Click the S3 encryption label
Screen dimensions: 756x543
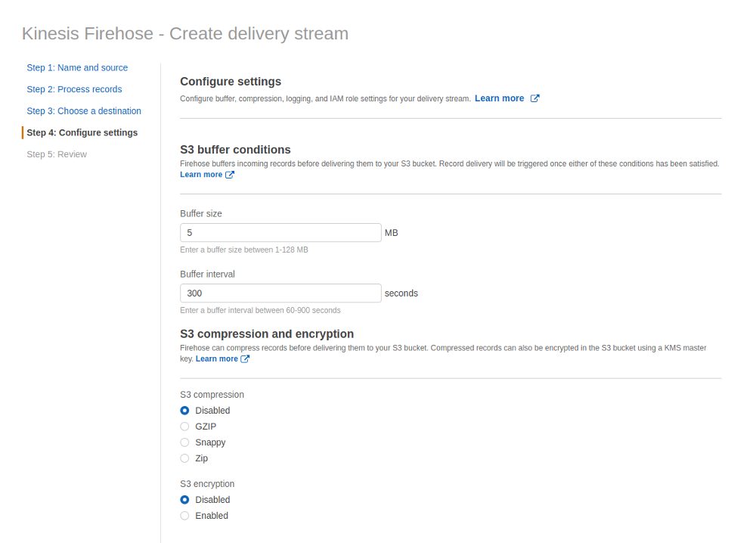click(x=207, y=484)
